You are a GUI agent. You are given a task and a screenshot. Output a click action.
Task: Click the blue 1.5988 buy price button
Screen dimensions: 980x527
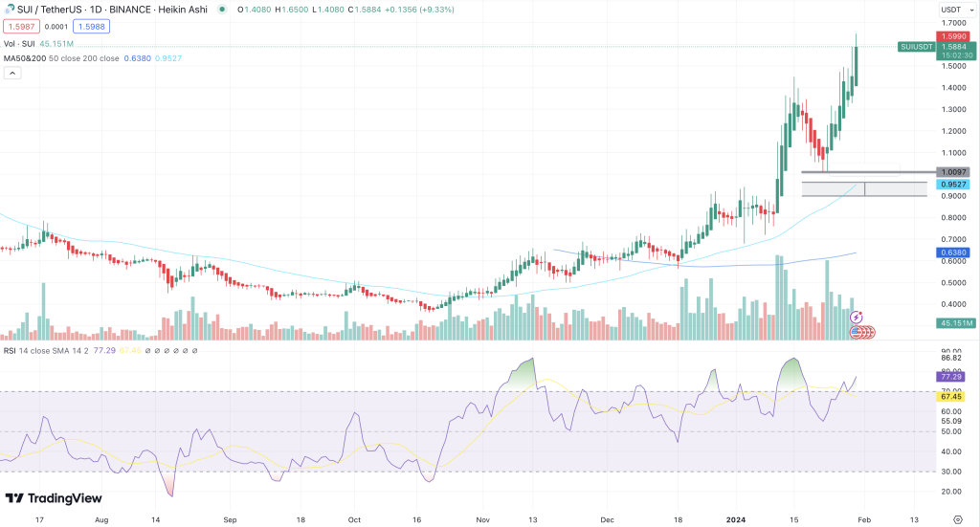[91, 26]
